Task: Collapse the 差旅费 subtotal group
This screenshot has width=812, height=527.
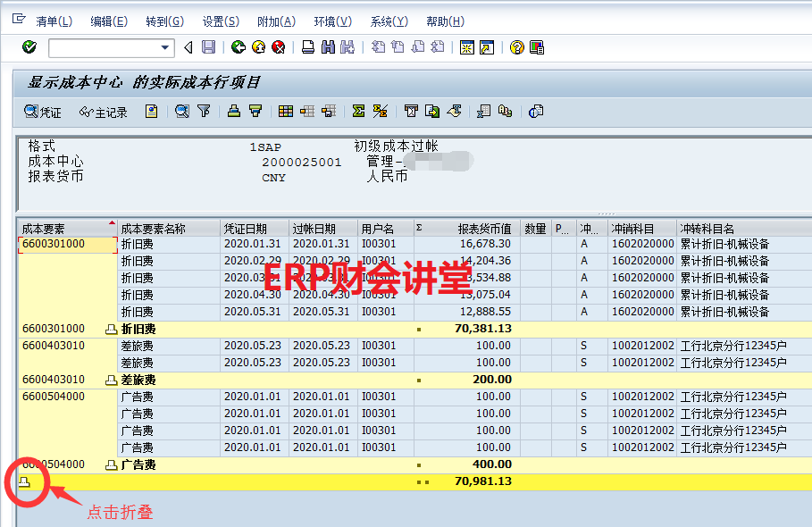Action: (x=111, y=380)
